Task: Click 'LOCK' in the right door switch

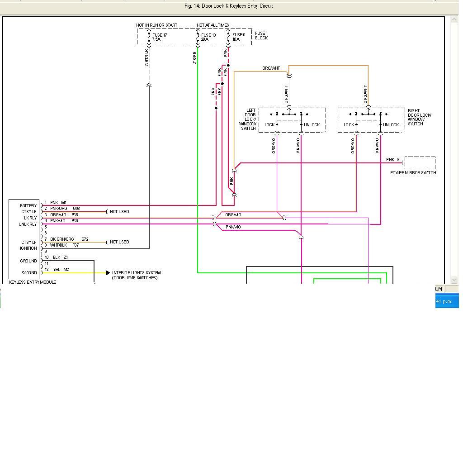Action: (x=349, y=125)
